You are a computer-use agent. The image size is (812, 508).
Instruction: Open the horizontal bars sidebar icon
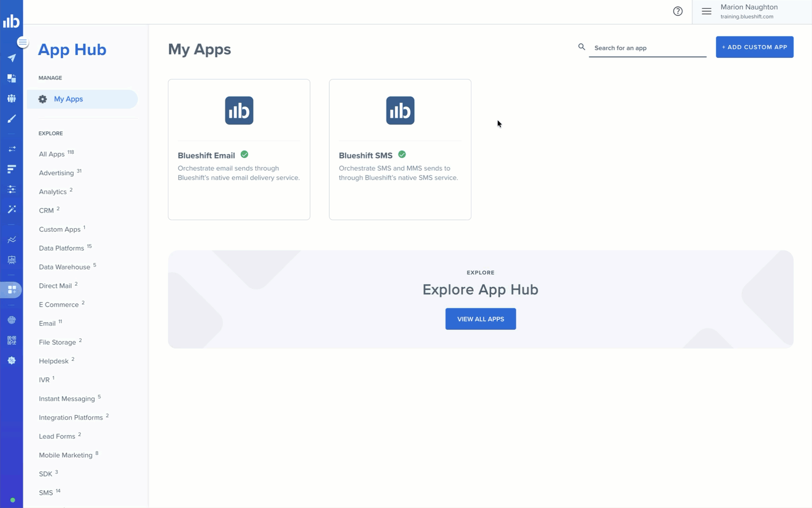click(12, 169)
